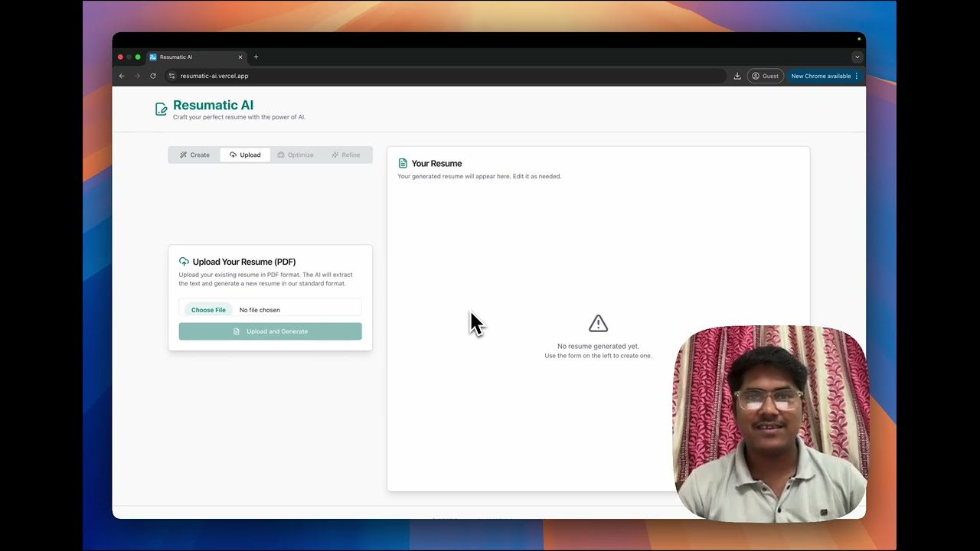Image resolution: width=980 pixels, height=551 pixels.
Task: Click the site info icon in address bar
Action: (x=172, y=76)
